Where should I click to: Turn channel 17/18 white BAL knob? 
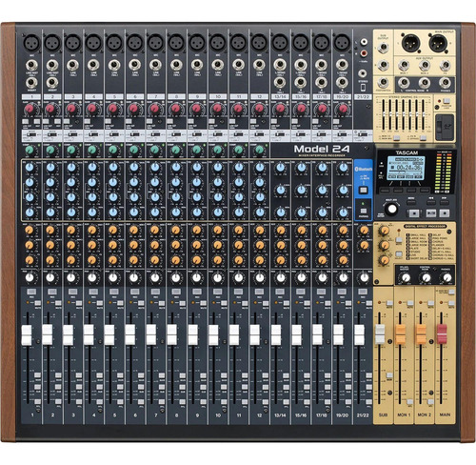(322, 277)
